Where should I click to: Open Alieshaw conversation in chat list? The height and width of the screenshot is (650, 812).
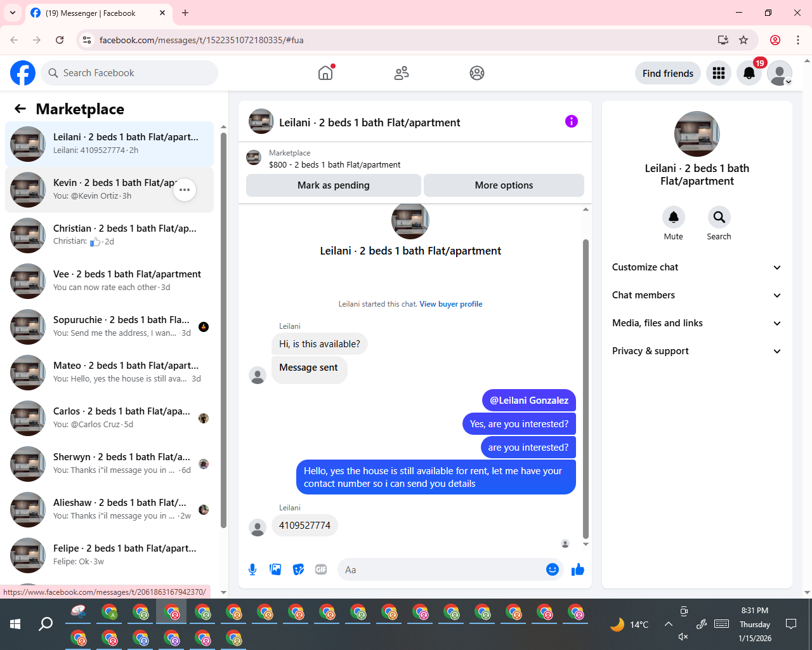109,510
